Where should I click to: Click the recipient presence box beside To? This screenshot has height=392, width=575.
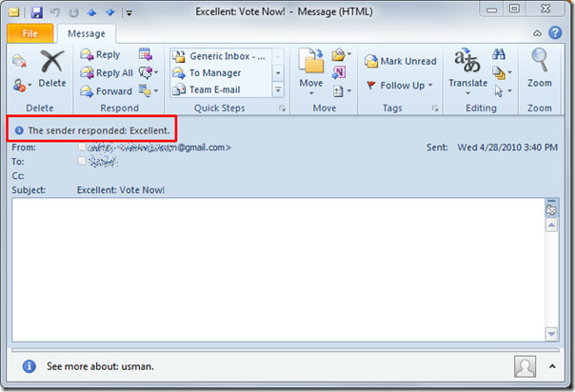click(82, 161)
